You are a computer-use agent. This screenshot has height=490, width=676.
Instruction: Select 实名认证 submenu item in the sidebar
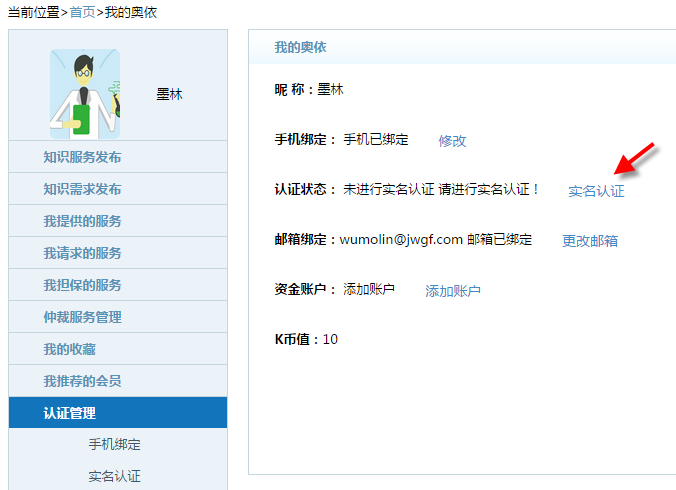pyautogui.click(x=115, y=476)
